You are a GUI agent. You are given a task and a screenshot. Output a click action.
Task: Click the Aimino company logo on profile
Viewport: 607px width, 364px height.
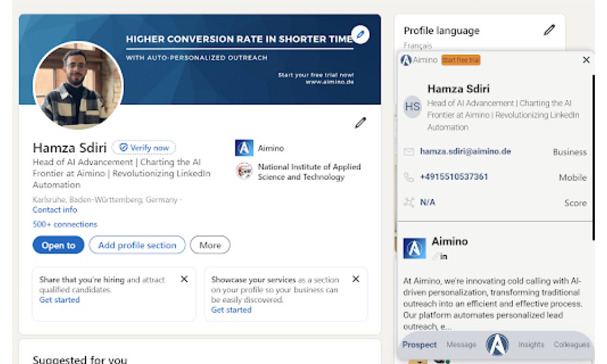click(244, 148)
